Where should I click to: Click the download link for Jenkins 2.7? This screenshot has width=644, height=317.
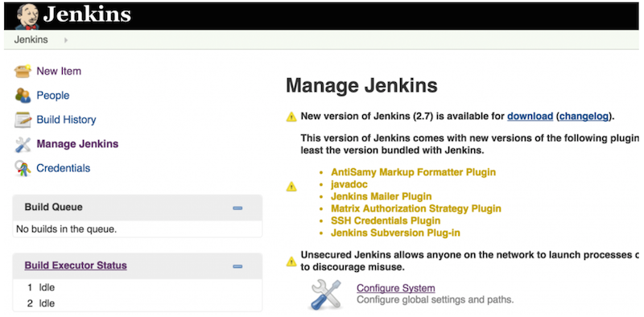point(530,116)
